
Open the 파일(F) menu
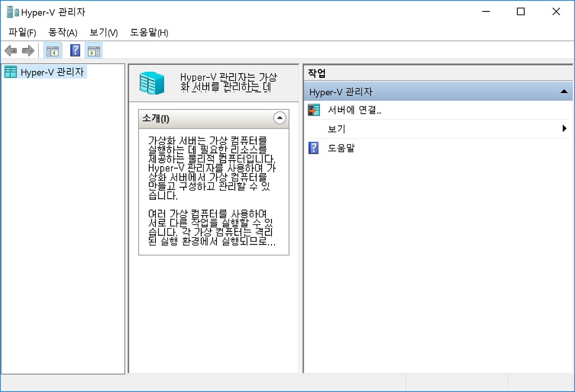coord(22,33)
